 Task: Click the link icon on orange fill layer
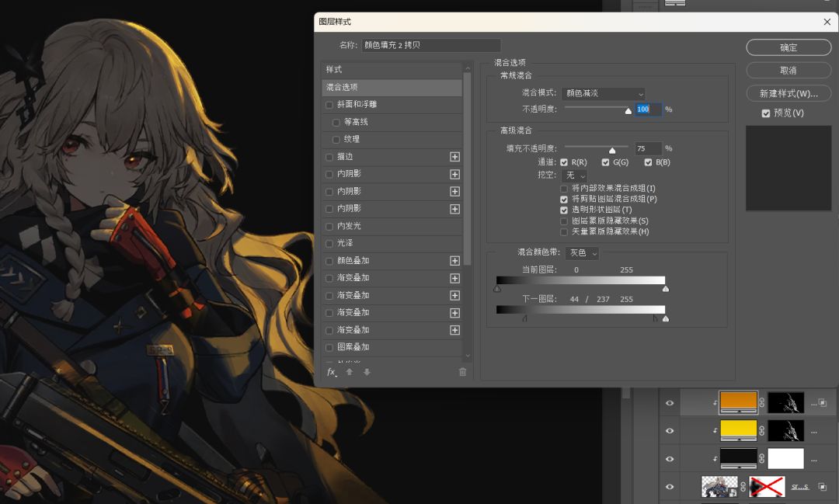pos(762,402)
